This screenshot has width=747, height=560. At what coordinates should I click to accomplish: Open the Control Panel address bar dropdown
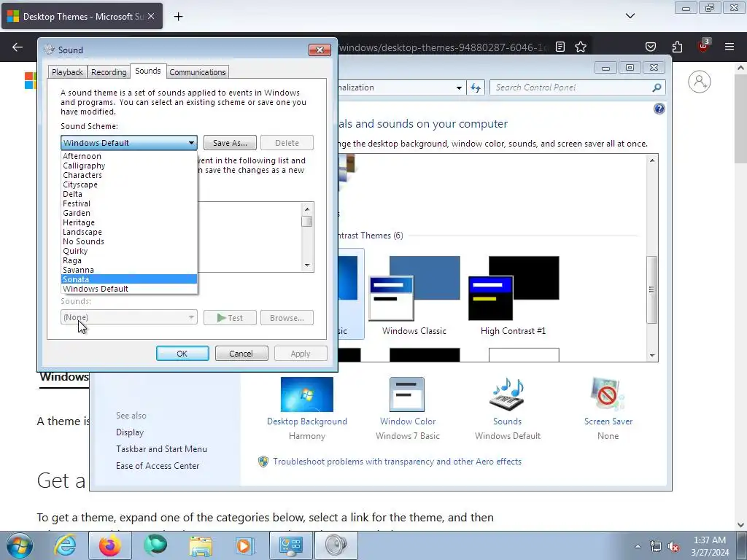point(459,87)
